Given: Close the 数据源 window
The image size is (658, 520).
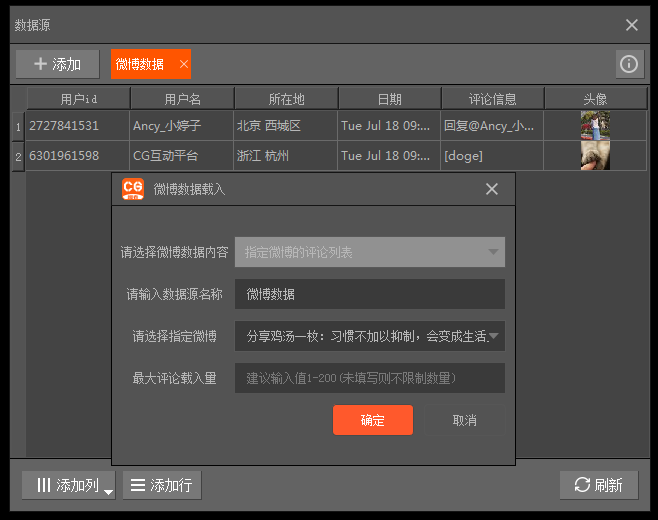Looking at the screenshot, I should (632, 25).
